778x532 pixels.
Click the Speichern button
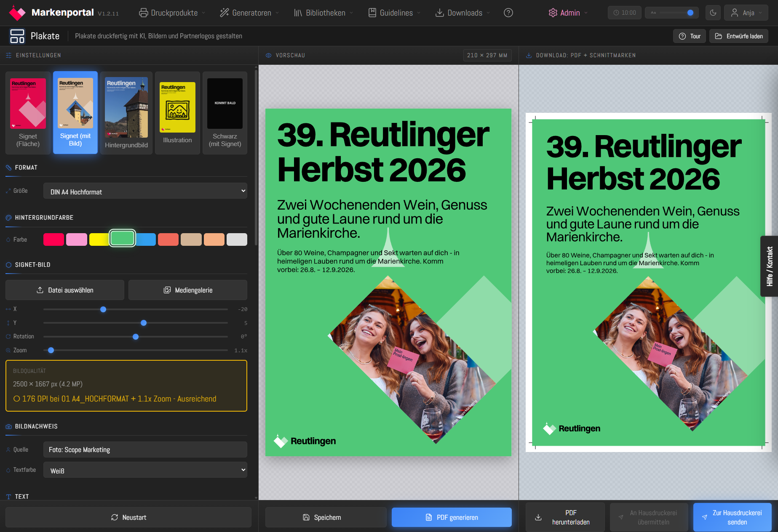pos(326,517)
